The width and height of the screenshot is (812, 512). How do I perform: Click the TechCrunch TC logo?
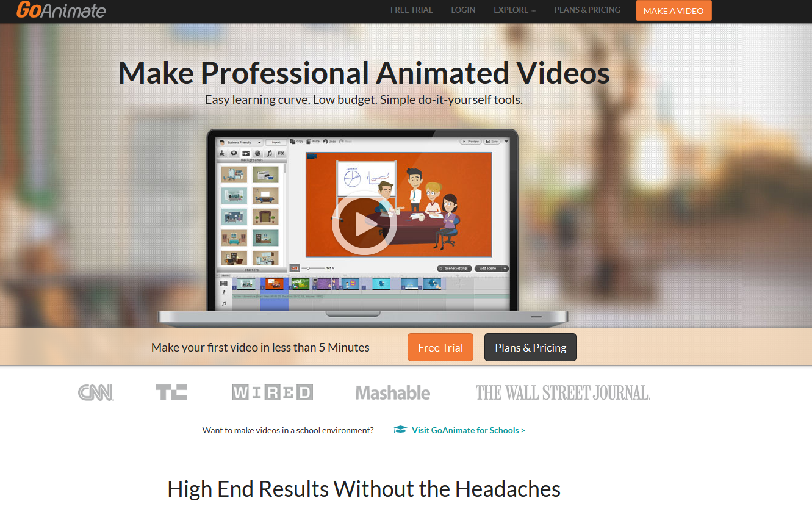[171, 392]
